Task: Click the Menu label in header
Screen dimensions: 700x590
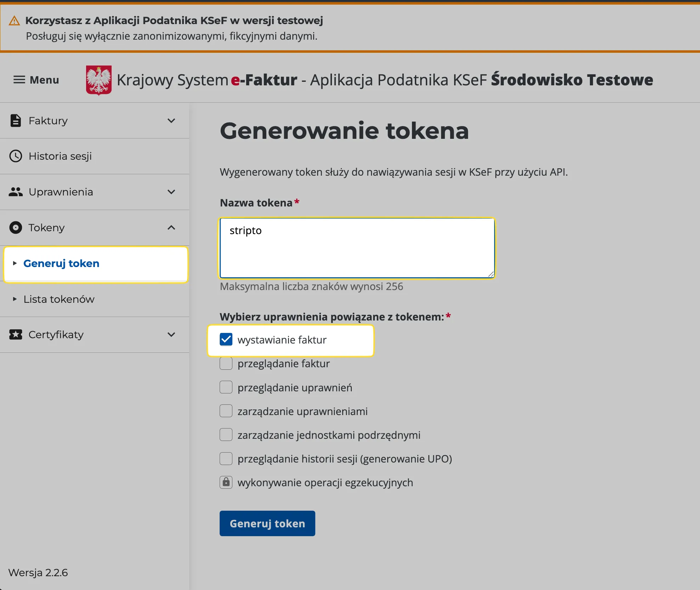Action: [x=44, y=80]
